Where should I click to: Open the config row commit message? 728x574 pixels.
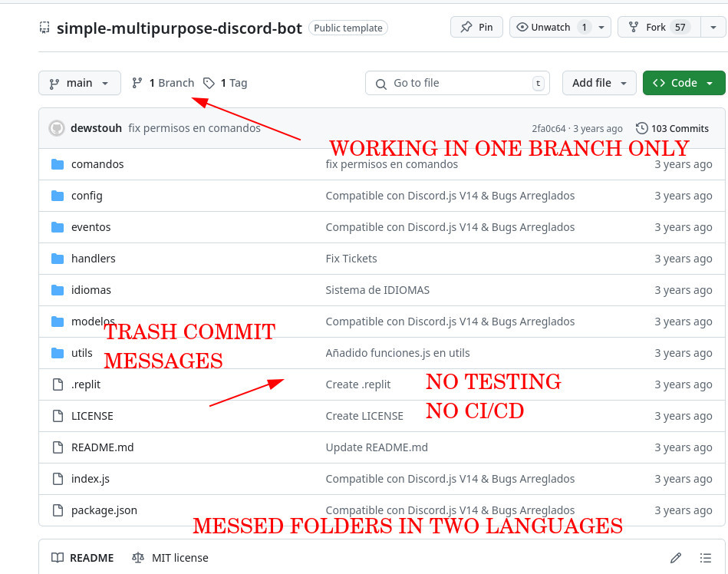click(x=450, y=196)
